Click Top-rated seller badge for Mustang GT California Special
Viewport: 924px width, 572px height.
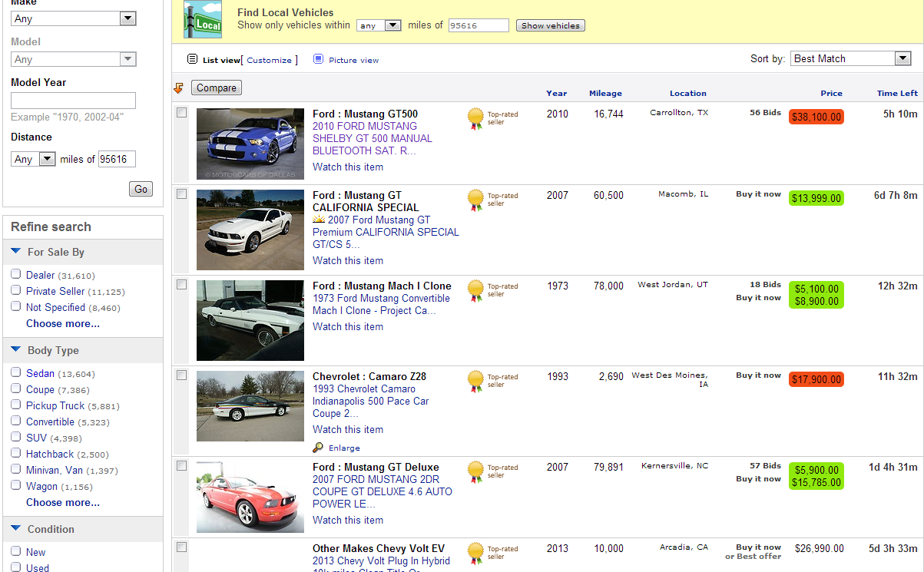(476, 200)
